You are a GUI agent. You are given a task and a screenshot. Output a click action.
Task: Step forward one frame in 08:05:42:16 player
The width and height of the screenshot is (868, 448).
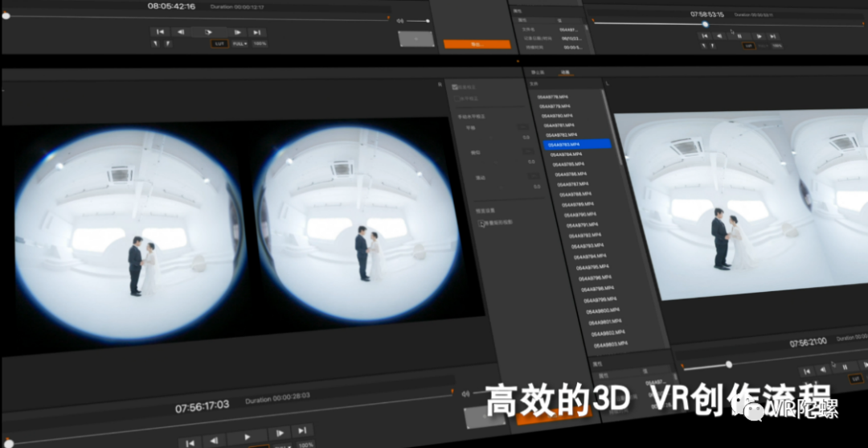point(237,32)
